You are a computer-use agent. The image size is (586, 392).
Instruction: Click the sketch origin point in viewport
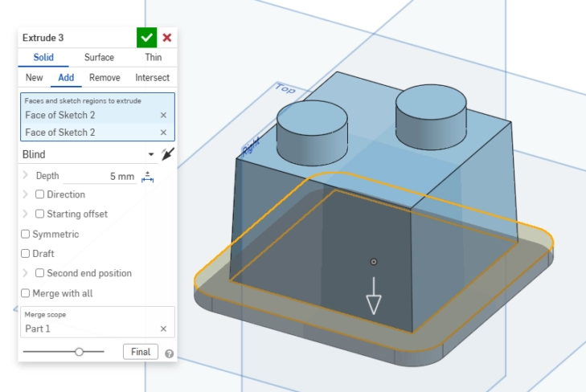[x=373, y=262]
